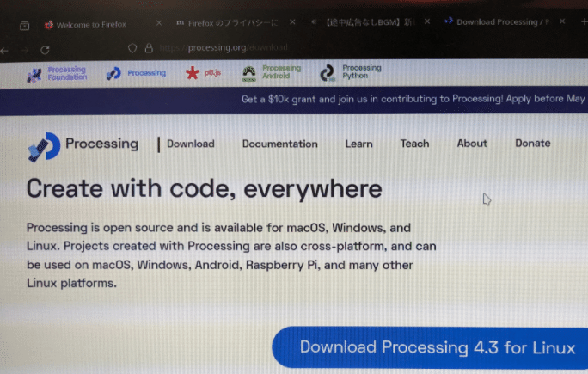Click the forward navigation arrow
This screenshot has height=374, width=588.
click(x=25, y=50)
